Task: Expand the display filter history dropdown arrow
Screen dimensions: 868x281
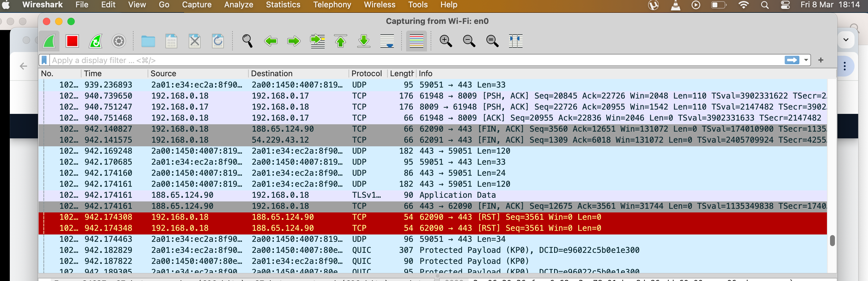Action: click(806, 60)
